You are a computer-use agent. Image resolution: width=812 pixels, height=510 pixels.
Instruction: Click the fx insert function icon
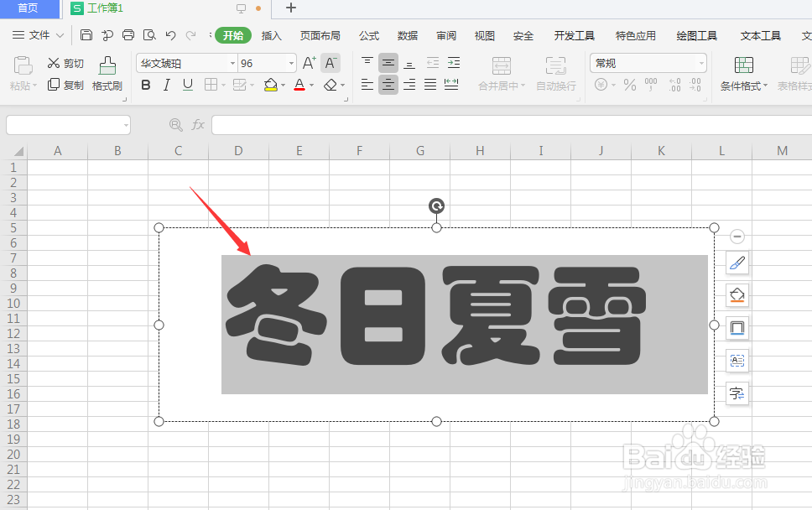point(198,125)
